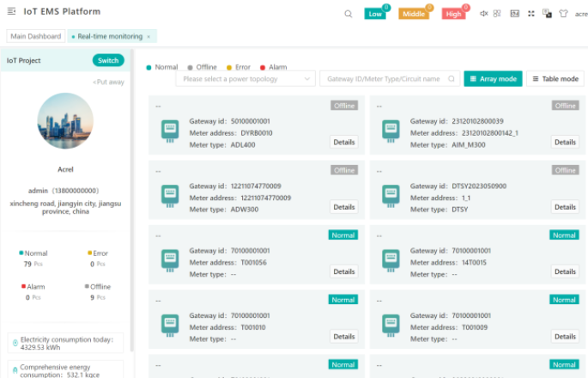
Task: Click the hamburger menu icon beside the platform title
Action: point(10,12)
